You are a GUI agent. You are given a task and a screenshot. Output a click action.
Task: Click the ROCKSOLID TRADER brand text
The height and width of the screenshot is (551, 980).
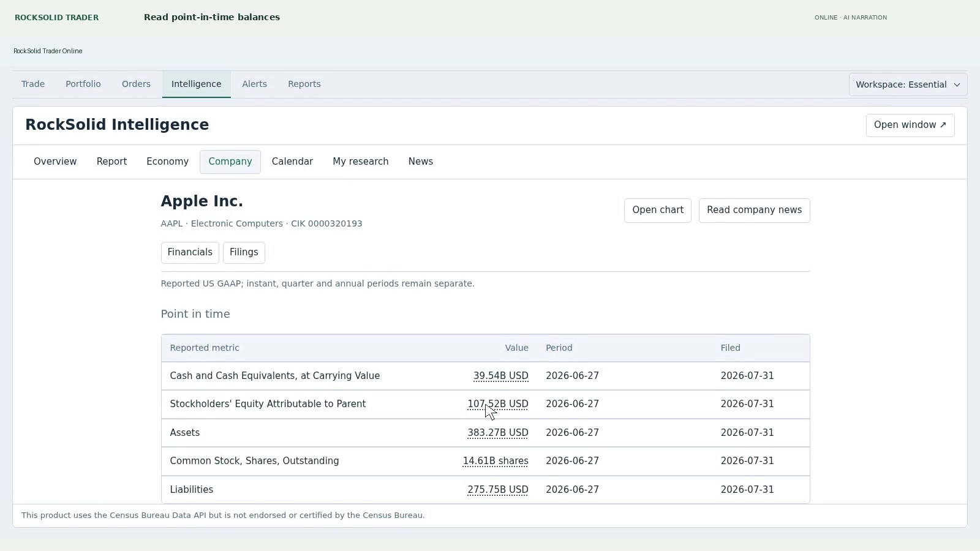(56, 17)
